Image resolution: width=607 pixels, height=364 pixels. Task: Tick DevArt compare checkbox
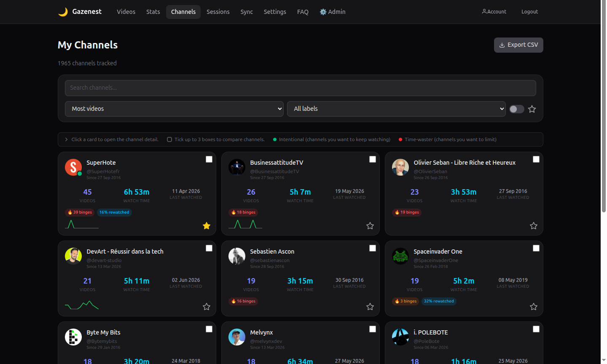coord(209,248)
